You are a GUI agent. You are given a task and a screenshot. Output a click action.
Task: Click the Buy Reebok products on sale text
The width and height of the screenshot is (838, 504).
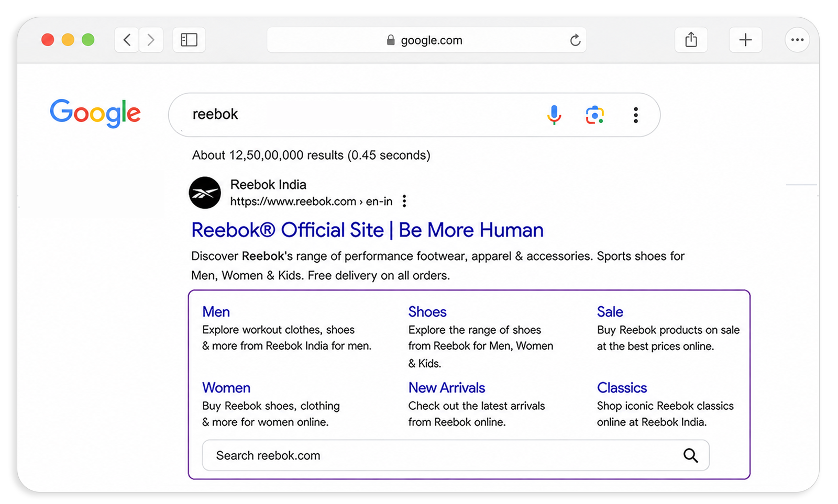[x=668, y=330]
